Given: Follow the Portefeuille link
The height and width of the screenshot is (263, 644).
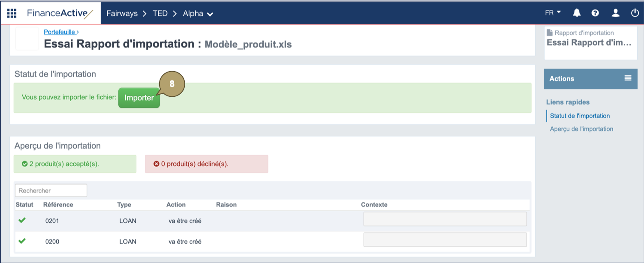Looking at the screenshot, I should coord(61,32).
